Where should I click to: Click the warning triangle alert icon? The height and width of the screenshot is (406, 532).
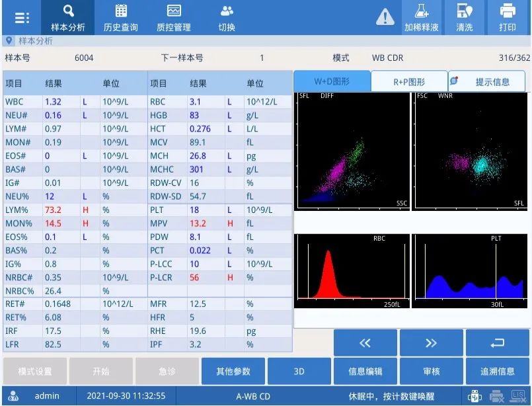point(385,18)
